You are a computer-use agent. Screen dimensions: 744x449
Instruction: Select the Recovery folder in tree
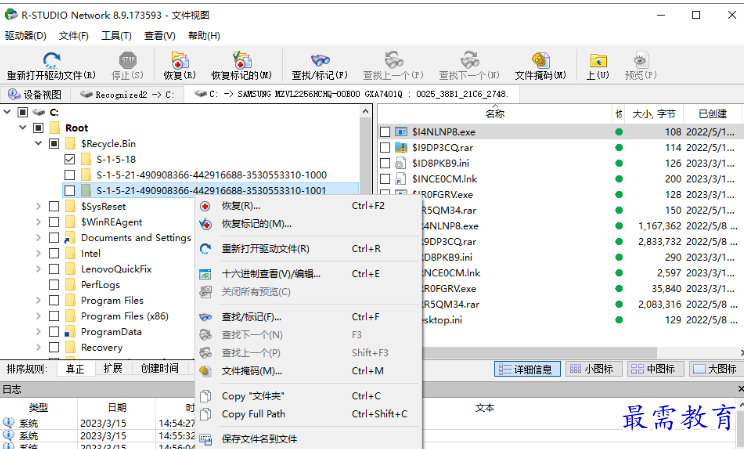tap(102, 347)
